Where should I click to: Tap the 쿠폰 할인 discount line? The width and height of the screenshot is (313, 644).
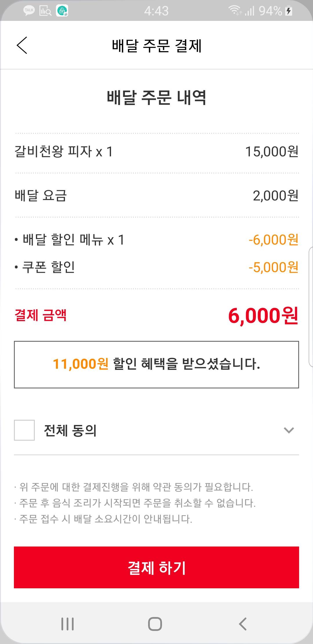(156, 267)
